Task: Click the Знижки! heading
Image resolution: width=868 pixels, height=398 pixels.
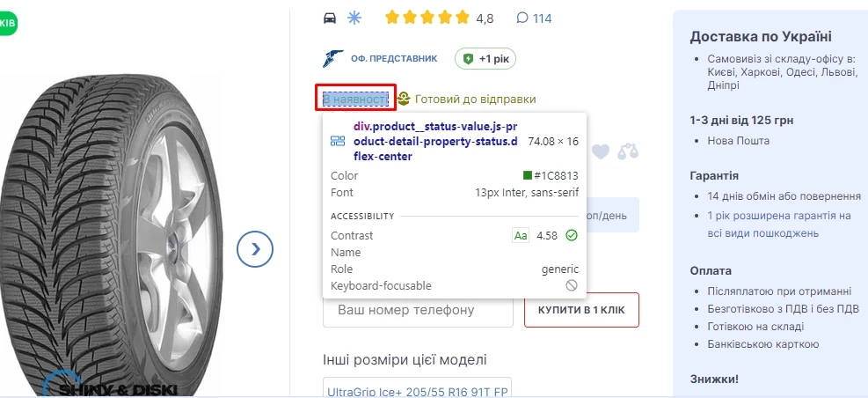Action: 714,380
